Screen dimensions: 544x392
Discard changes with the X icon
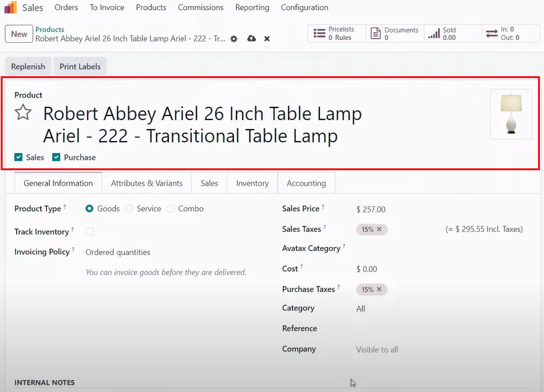pos(267,39)
